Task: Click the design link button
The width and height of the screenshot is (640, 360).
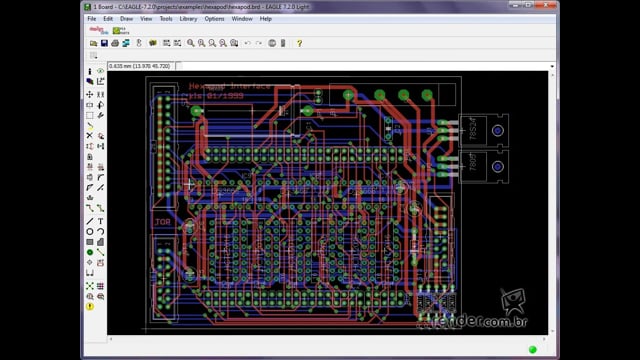Action: [98, 31]
